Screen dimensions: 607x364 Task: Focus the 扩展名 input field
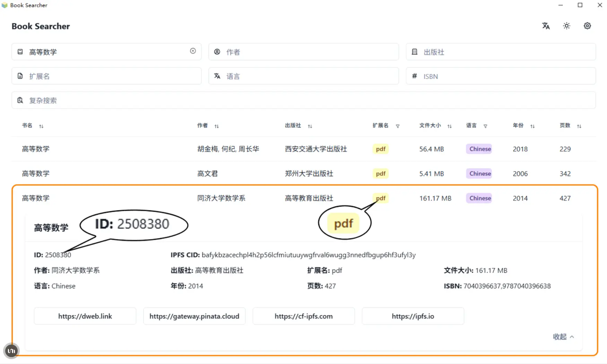pos(106,76)
